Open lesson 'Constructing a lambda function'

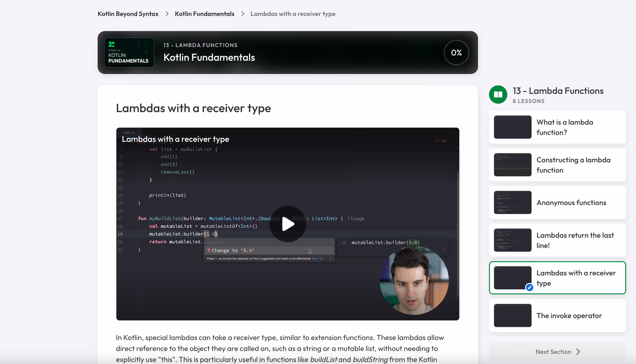point(573,165)
